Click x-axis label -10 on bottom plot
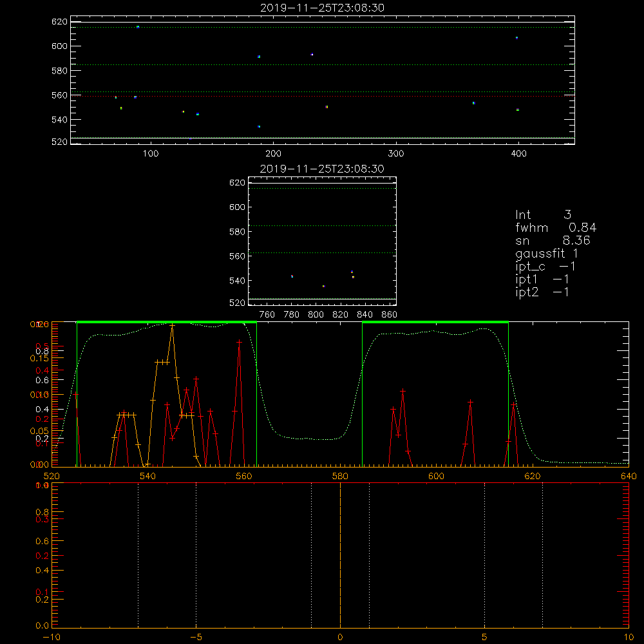 coord(52,637)
